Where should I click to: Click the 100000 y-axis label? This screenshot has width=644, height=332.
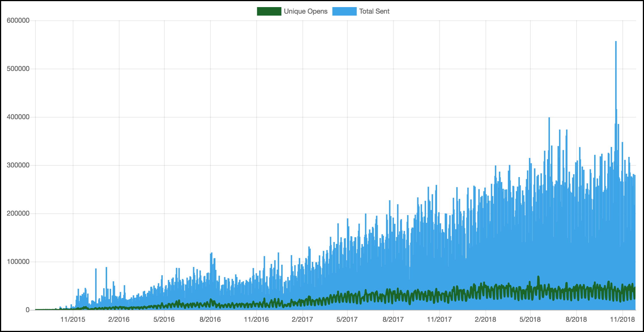tap(18, 262)
